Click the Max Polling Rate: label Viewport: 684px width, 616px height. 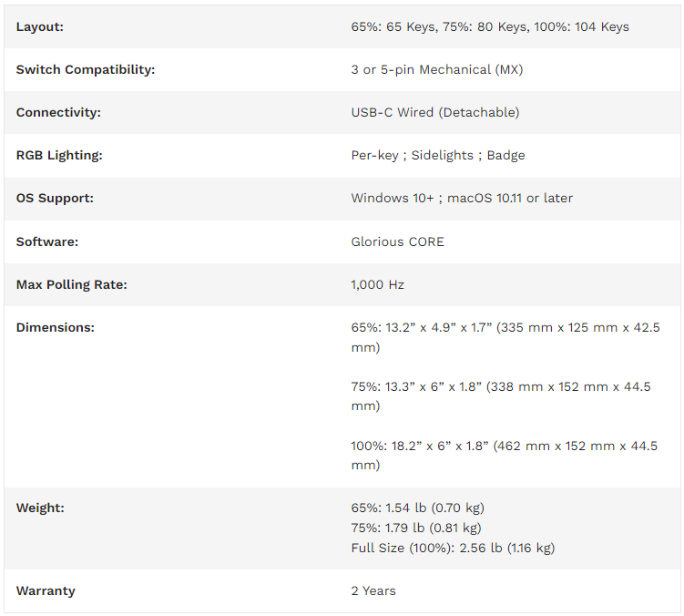72,284
